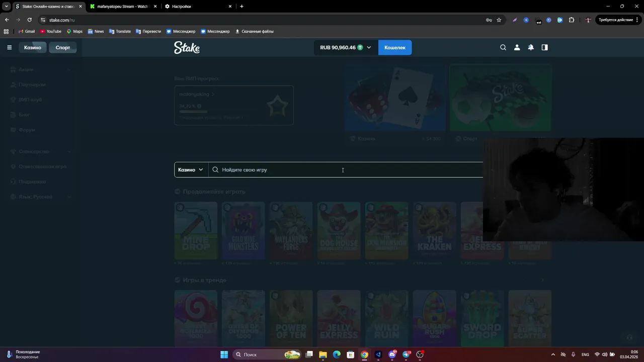Switch to mafanyatopeu Stream tab

122,7
